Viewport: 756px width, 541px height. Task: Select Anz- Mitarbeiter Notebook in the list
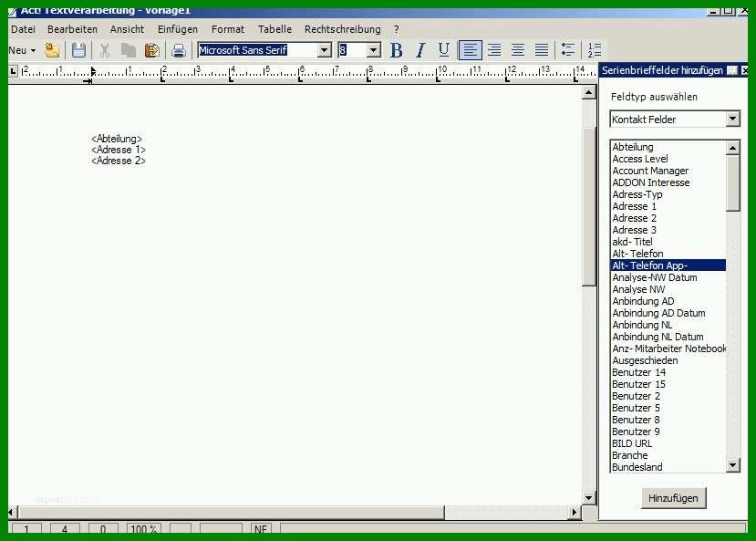pyautogui.click(x=668, y=349)
